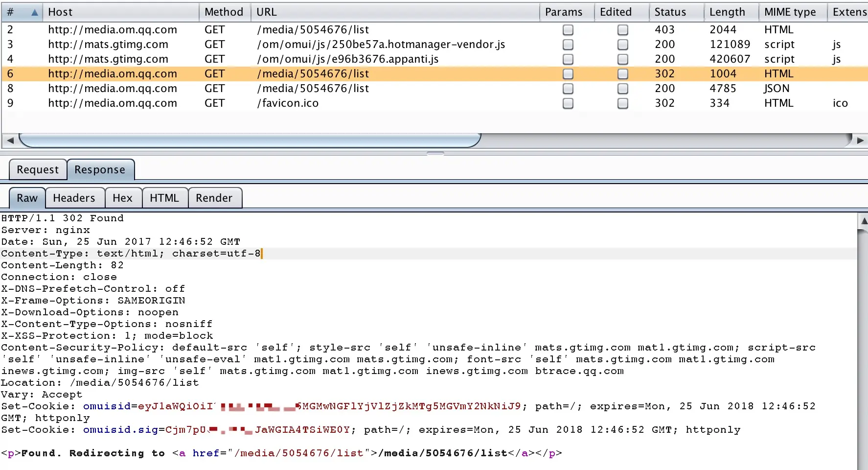Sort by Length column header
The height and width of the screenshot is (470, 868).
coord(731,12)
